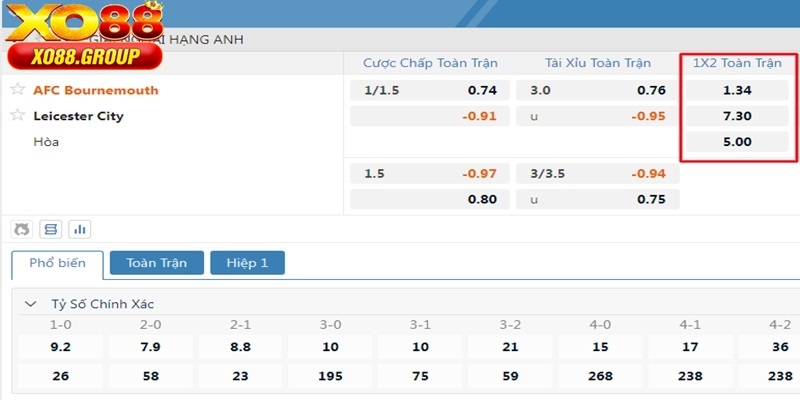Viewport: 800px width, 400px height.
Task: Click the stacked list layout icon
Action: click(50, 229)
